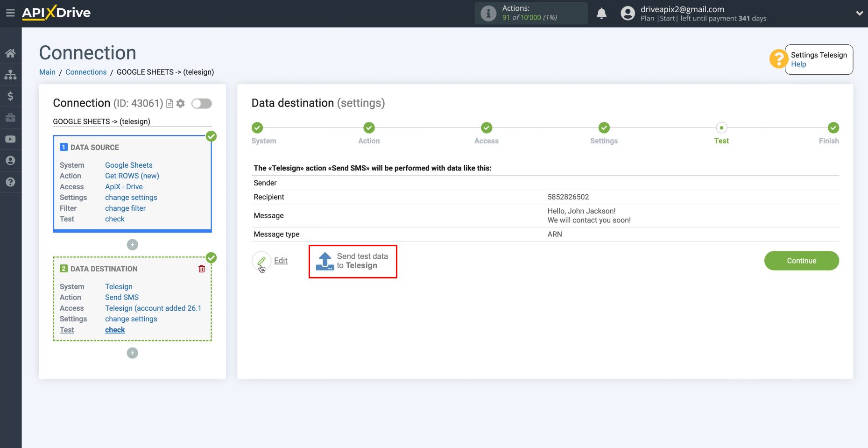The image size is (868, 448).
Task: Expand the account dropdown chevron top right
Action: point(860,13)
